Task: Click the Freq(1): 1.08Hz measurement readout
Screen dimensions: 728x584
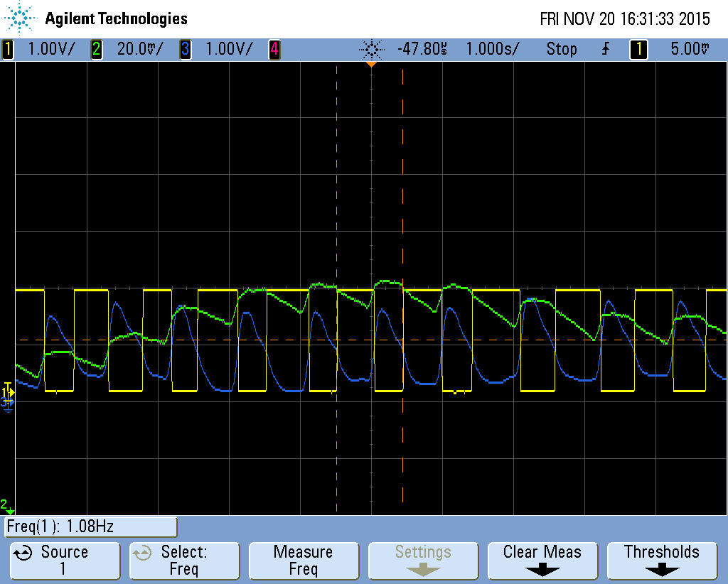Action: pos(90,526)
